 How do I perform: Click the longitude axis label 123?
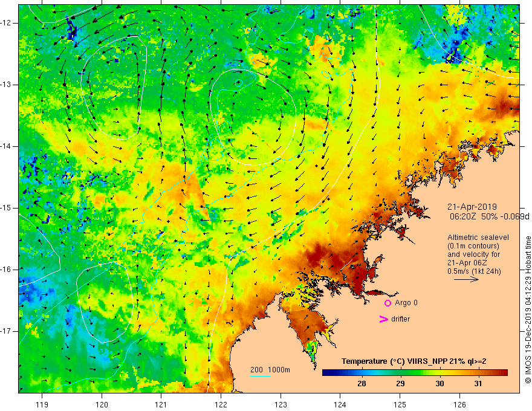281,404
